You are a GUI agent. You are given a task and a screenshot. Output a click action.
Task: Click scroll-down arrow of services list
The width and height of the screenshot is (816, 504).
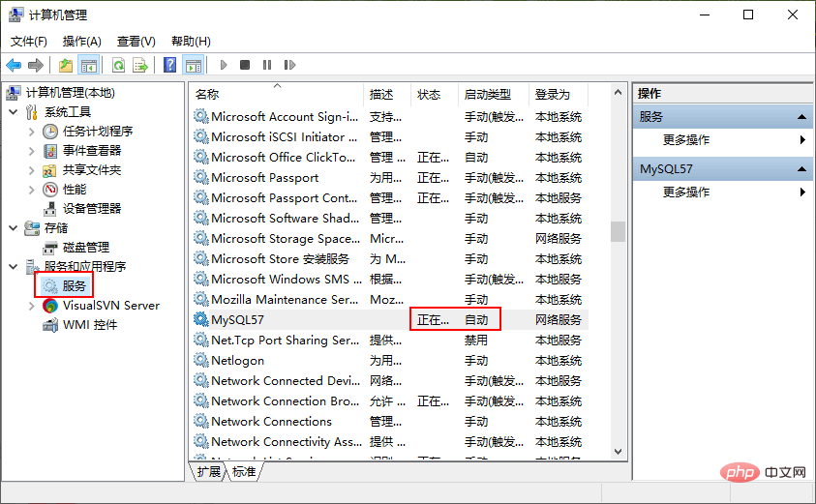[x=618, y=452]
